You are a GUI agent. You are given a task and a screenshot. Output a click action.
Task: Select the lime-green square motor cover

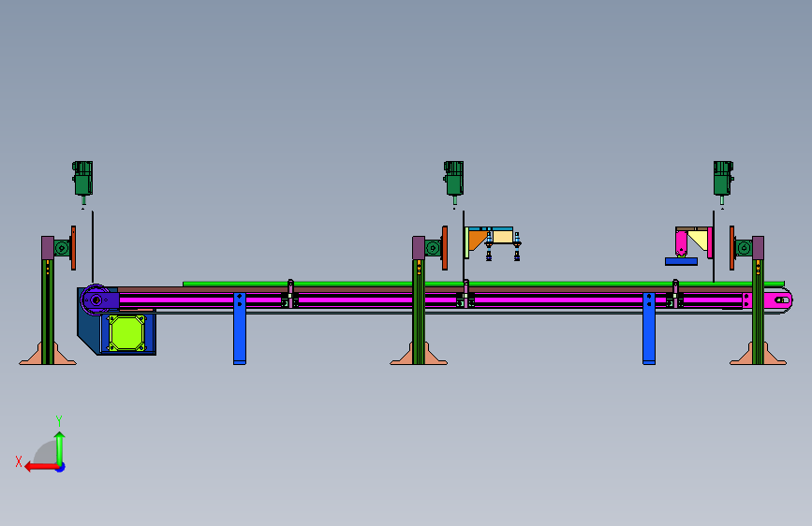pos(126,333)
